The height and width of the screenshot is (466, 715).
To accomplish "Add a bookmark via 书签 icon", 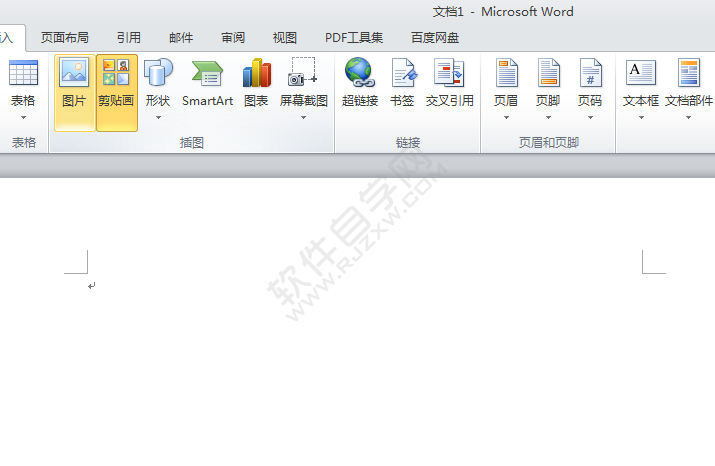I will click(x=404, y=72).
